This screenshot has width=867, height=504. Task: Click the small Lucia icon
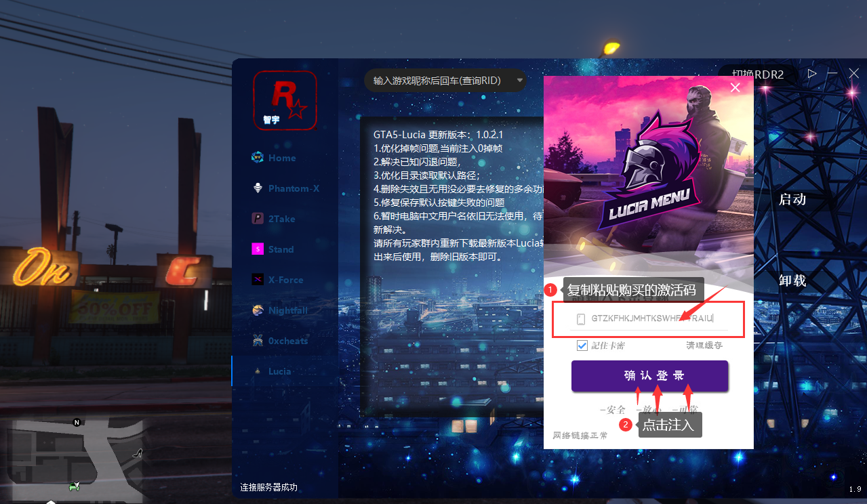(x=258, y=371)
